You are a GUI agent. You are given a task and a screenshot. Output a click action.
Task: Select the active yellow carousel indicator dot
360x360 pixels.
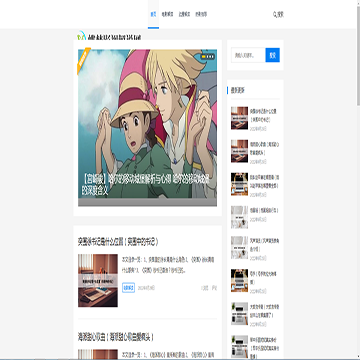(x=203, y=57)
